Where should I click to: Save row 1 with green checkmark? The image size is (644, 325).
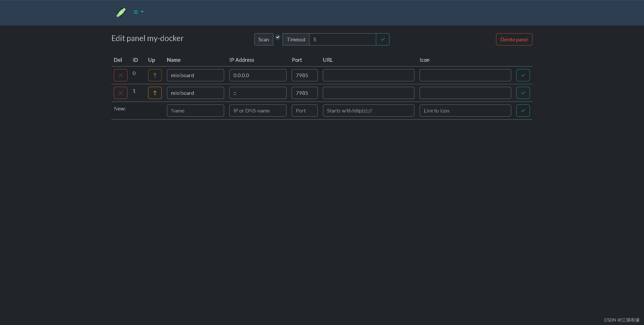523,93
